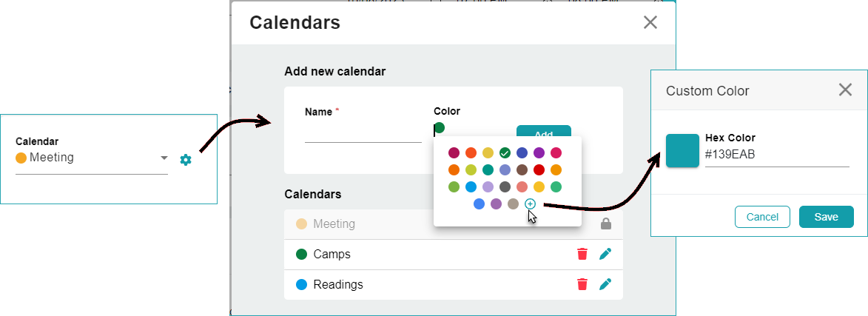The image size is (868, 316).
Task: Click the Hex Color input field
Action: point(777,155)
